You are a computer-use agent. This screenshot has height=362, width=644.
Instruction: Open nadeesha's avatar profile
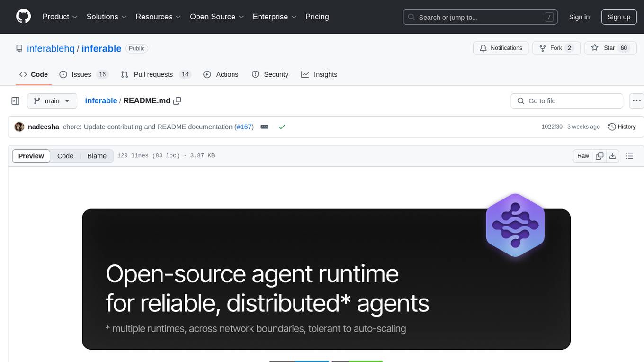(x=19, y=127)
